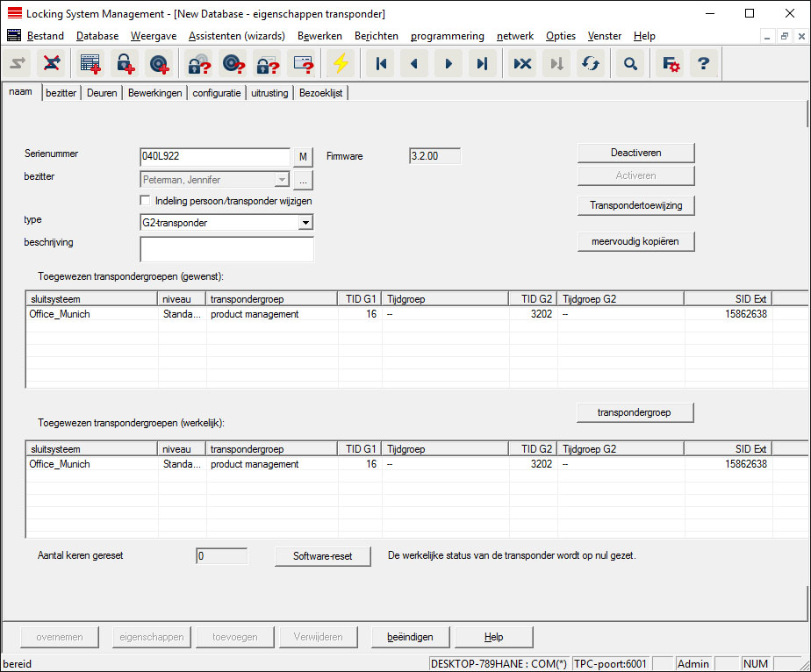Image resolution: width=811 pixels, height=672 pixels.
Task: Open the programmering menu
Action: click(447, 36)
